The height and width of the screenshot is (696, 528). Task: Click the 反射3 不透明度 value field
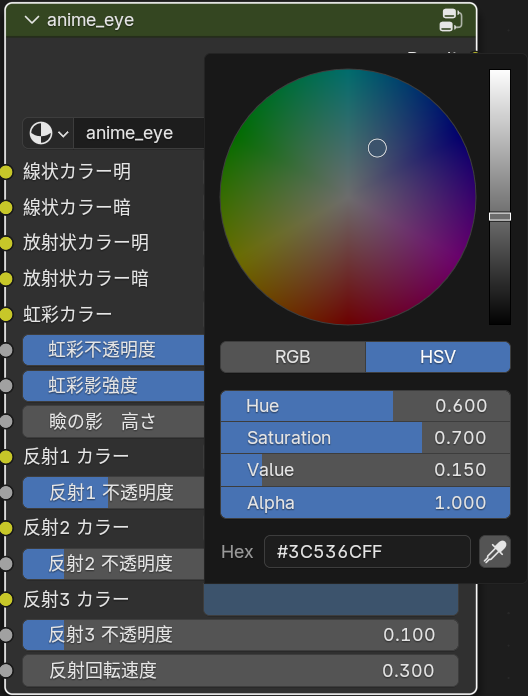240,635
